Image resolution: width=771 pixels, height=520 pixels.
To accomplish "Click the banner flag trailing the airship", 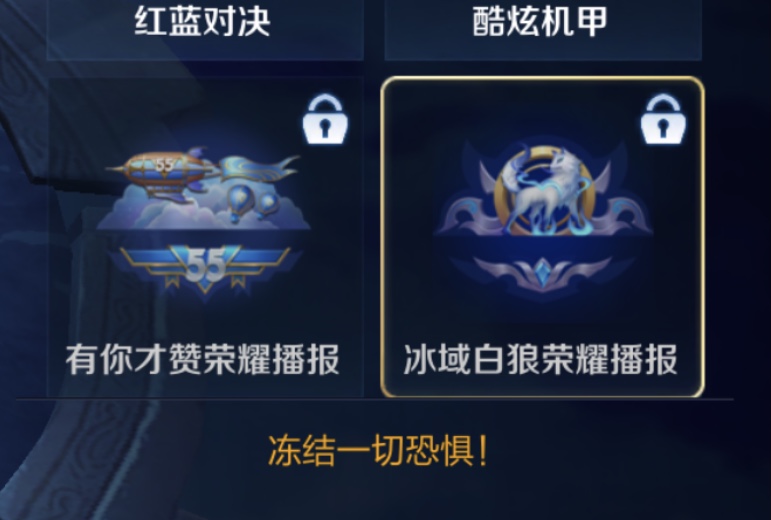I will pos(259,169).
